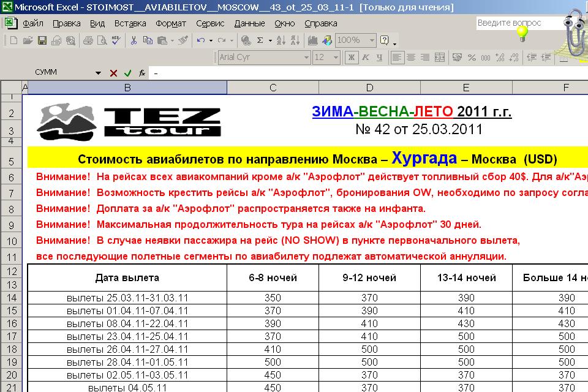Image resolution: width=588 pixels, height=392 pixels.
Task: Open the Данные menu
Action: tap(249, 23)
